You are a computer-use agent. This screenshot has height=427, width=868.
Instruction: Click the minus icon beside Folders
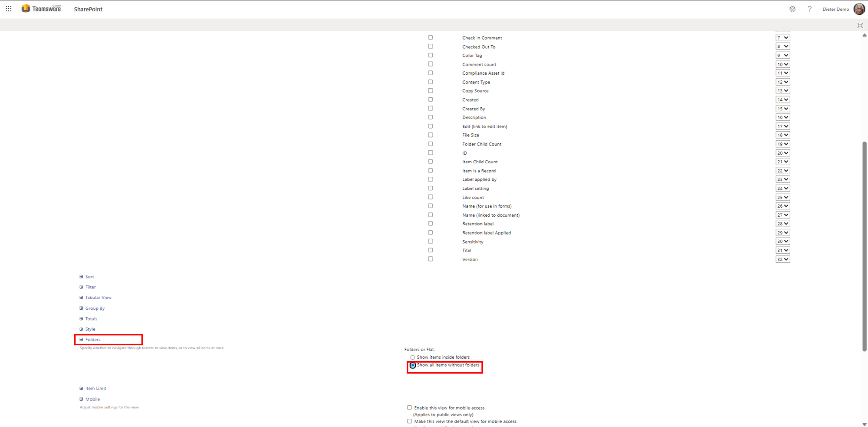pos(81,340)
